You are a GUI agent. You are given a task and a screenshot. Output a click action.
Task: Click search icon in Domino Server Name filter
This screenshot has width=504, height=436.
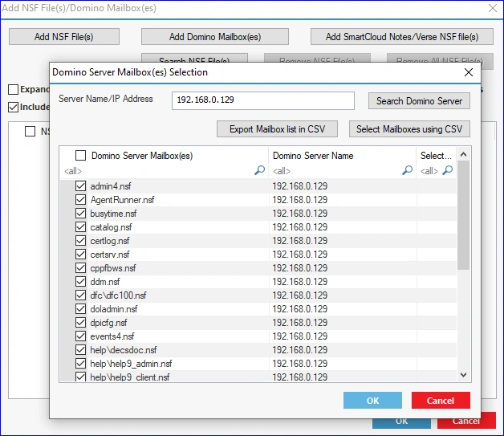(407, 170)
